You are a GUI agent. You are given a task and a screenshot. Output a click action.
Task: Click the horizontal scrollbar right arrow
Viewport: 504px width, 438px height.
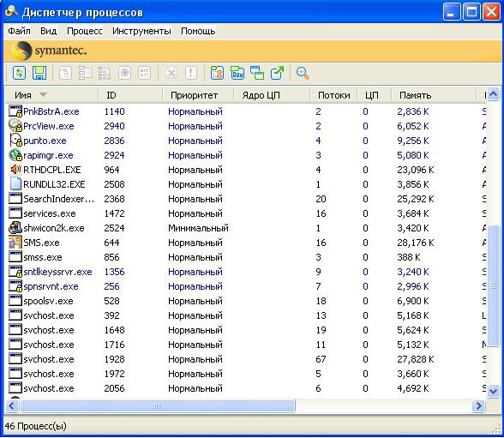479,406
